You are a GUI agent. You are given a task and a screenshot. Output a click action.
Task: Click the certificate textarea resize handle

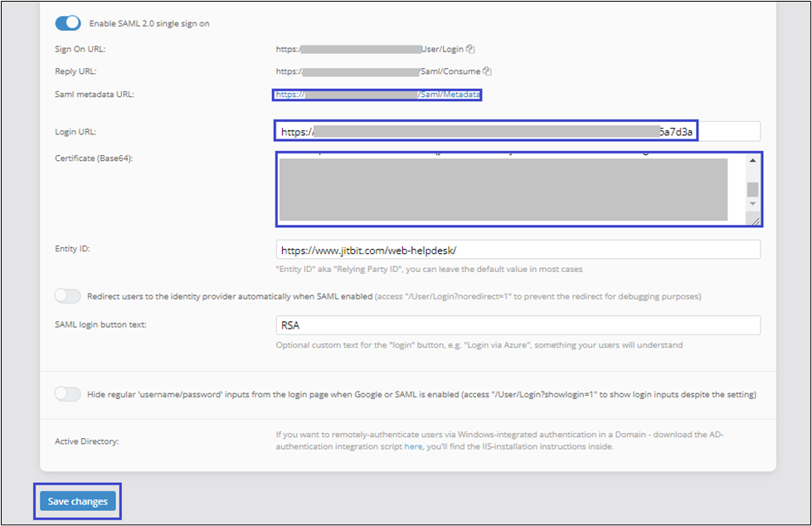755,220
